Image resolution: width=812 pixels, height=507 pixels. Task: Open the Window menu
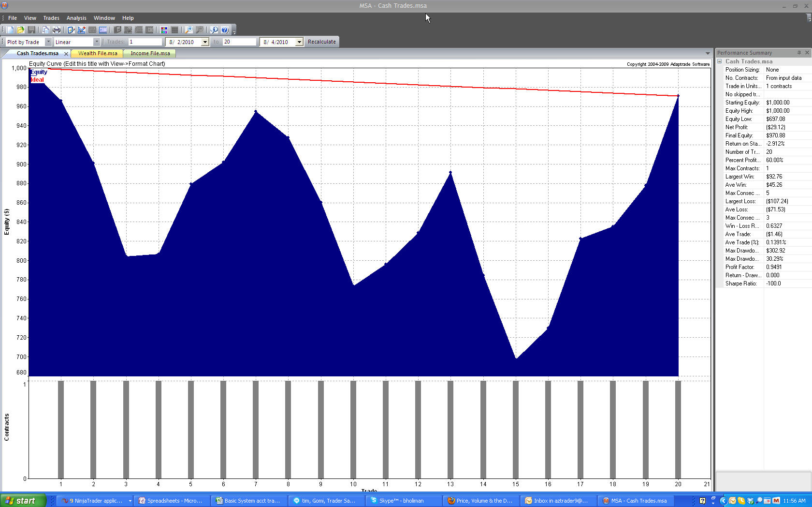(x=104, y=18)
